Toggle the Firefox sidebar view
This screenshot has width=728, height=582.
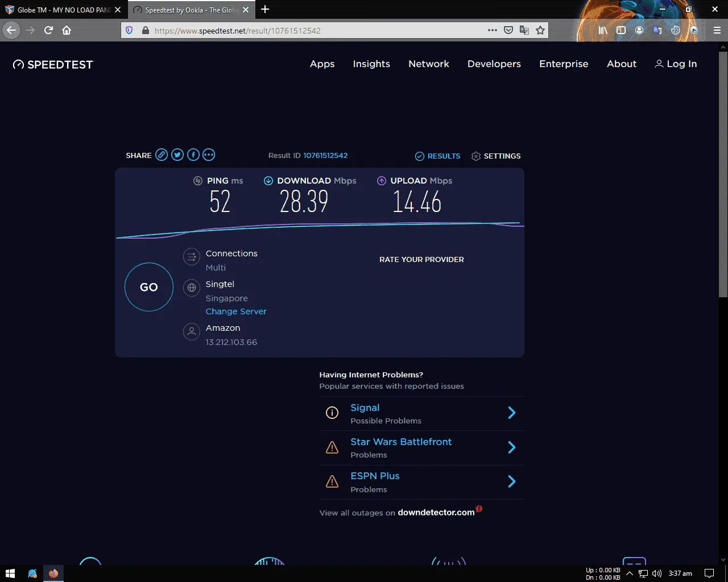[621, 30]
